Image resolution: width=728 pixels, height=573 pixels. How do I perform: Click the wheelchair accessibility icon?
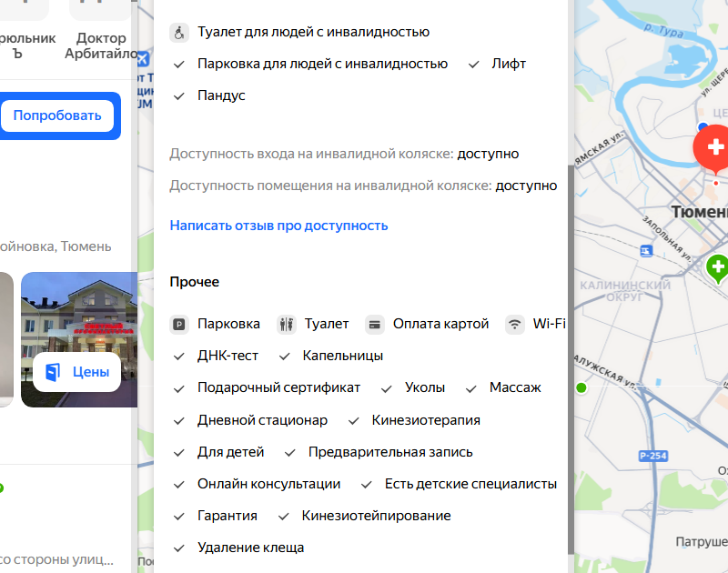pos(178,31)
